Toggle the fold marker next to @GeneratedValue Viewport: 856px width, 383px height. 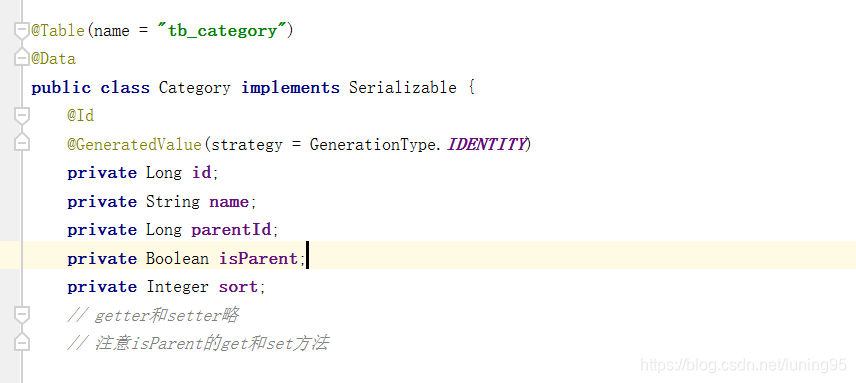[x=21, y=142]
